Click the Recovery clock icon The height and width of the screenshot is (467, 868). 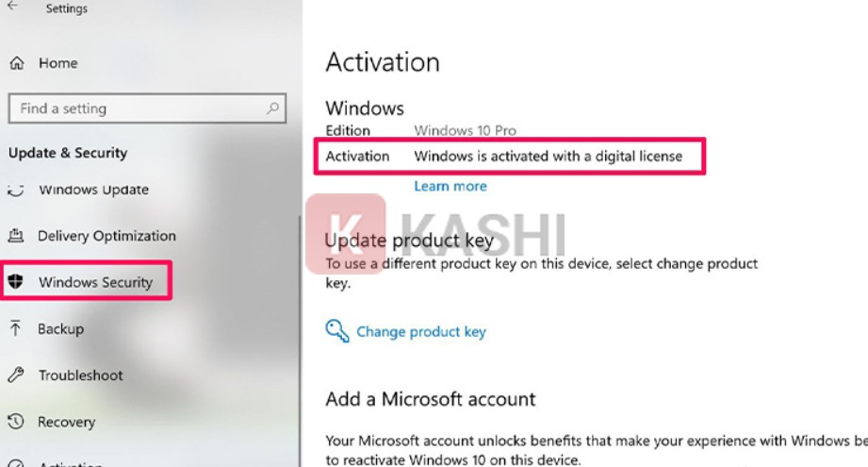coord(16,422)
